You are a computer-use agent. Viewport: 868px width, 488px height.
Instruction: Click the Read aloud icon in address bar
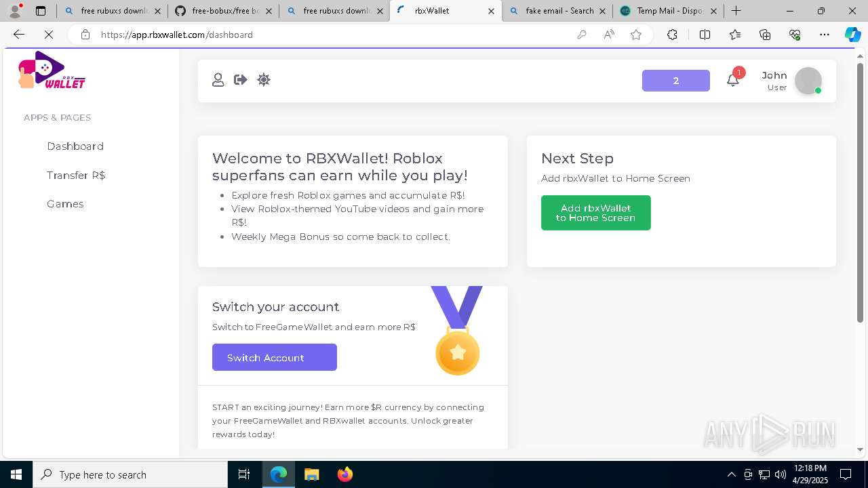coord(609,35)
